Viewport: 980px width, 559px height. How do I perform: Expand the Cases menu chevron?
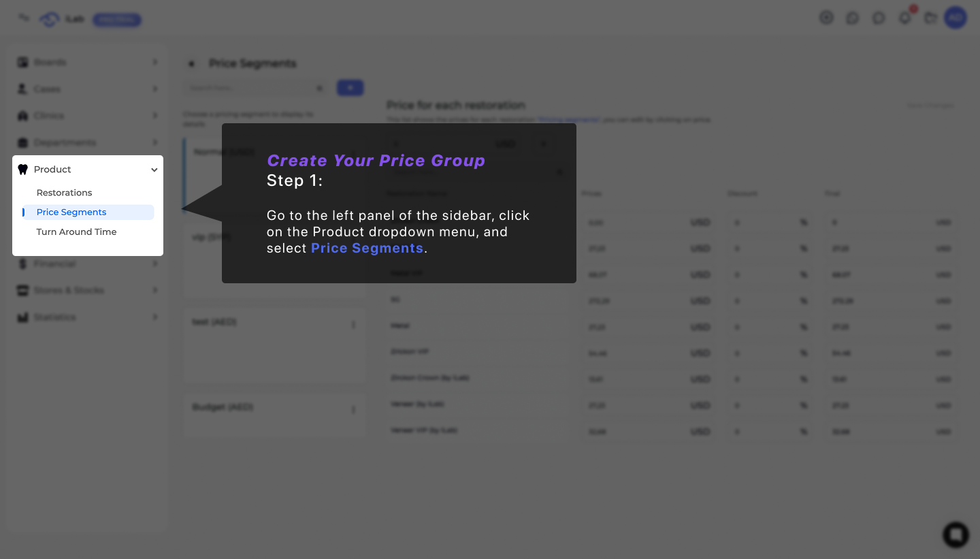click(155, 89)
